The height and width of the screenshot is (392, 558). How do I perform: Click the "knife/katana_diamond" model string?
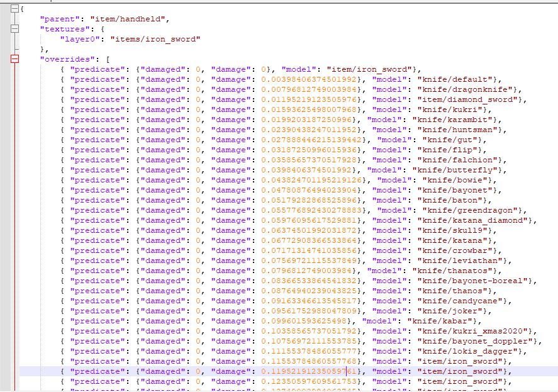[472, 220]
